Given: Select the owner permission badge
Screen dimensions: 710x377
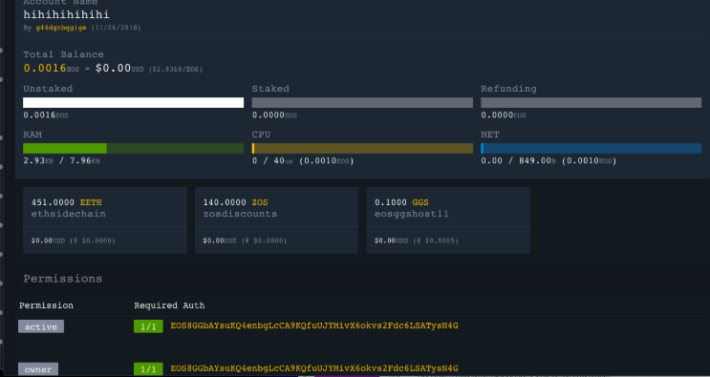Looking at the screenshot, I should (38, 369).
